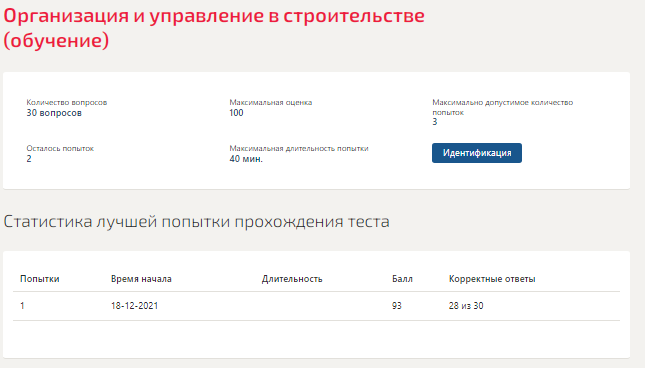Click the remaining attempts value 2

pyautogui.click(x=29, y=159)
